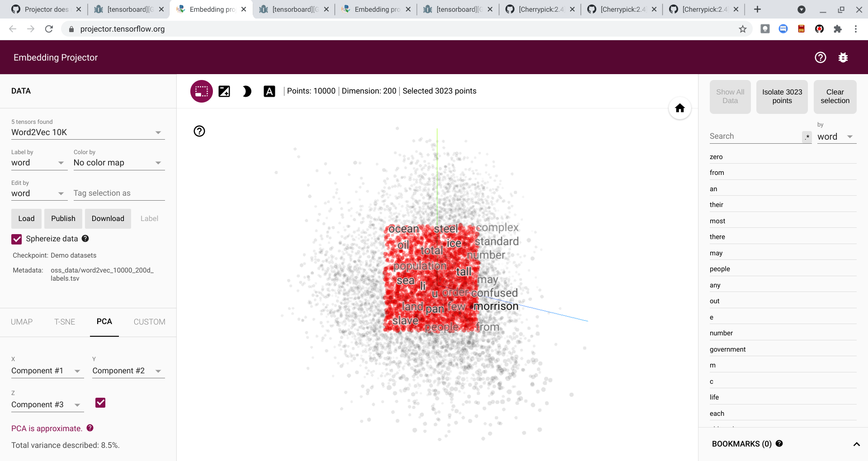Open the visualization help question mark icon

click(199, 132)
